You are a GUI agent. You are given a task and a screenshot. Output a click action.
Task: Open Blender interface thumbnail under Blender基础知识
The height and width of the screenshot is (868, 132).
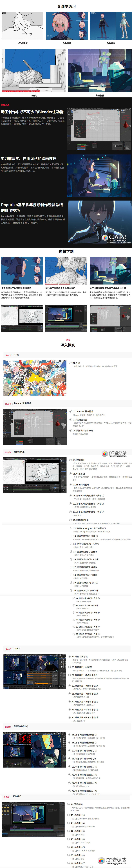pos(35,427)
